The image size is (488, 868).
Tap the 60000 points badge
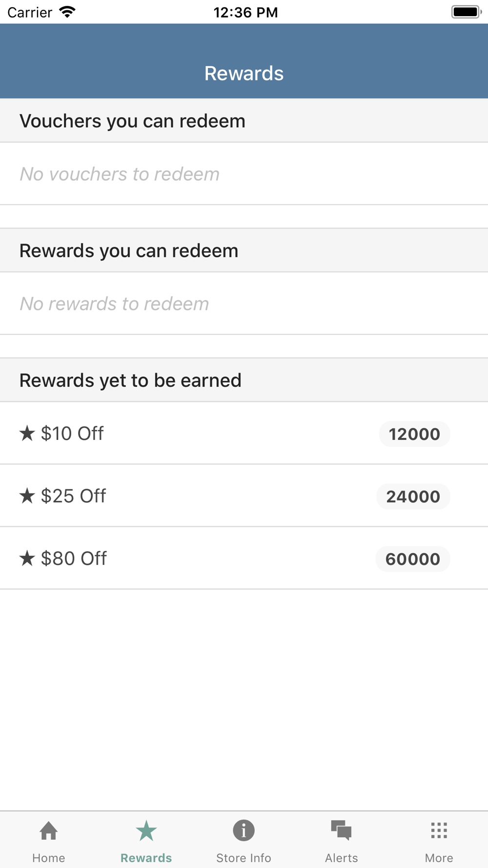[412, 559]
